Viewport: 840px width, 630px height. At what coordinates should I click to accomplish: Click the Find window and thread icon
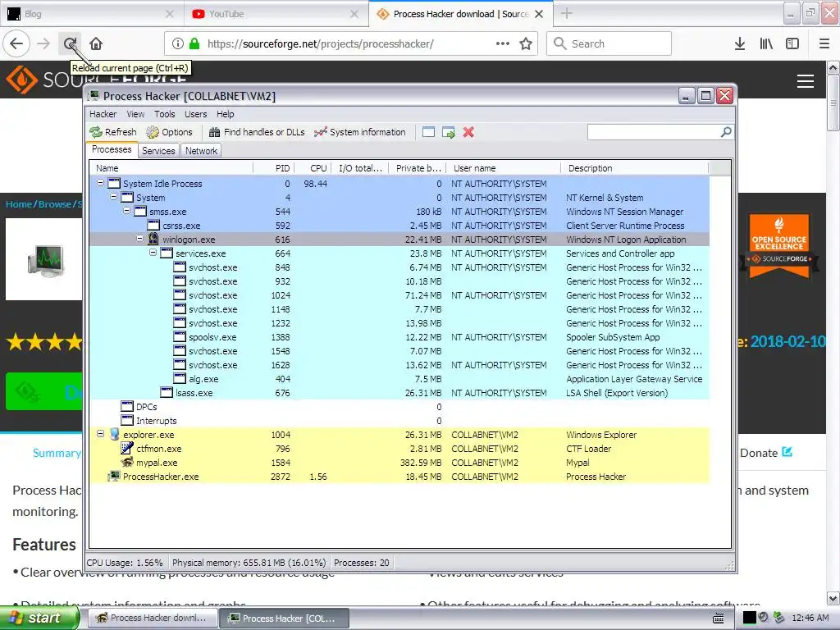(449, 132)
